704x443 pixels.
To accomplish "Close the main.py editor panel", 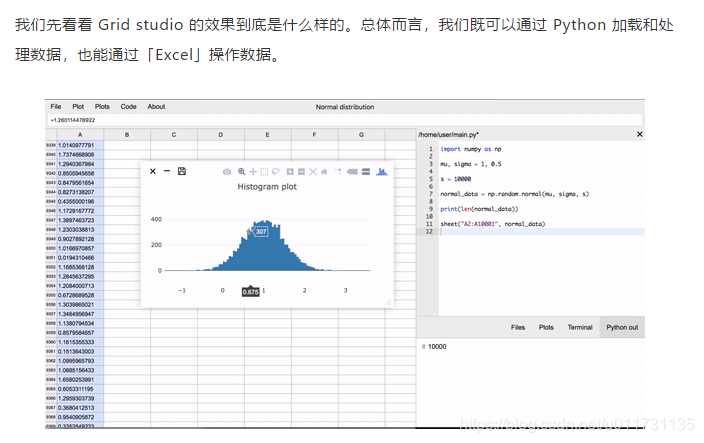I will [x=639, y=134].
